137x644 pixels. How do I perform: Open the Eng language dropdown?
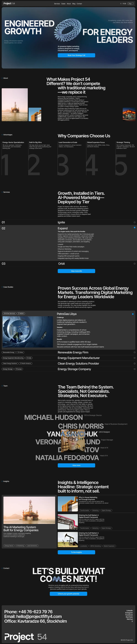coord(130,4)
